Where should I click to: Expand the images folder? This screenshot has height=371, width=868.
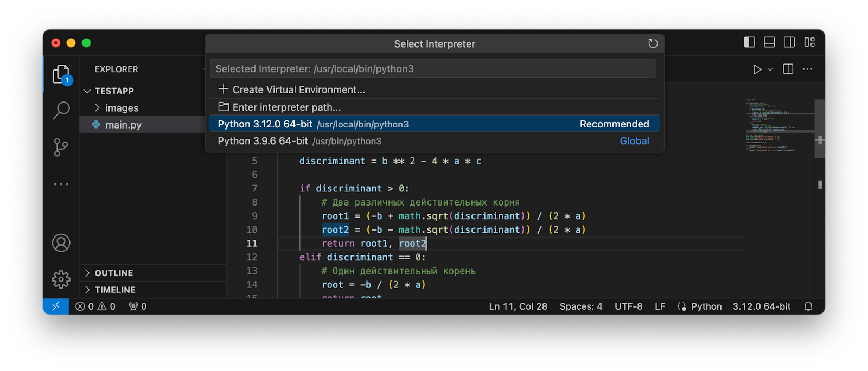(x=142, y=108)
